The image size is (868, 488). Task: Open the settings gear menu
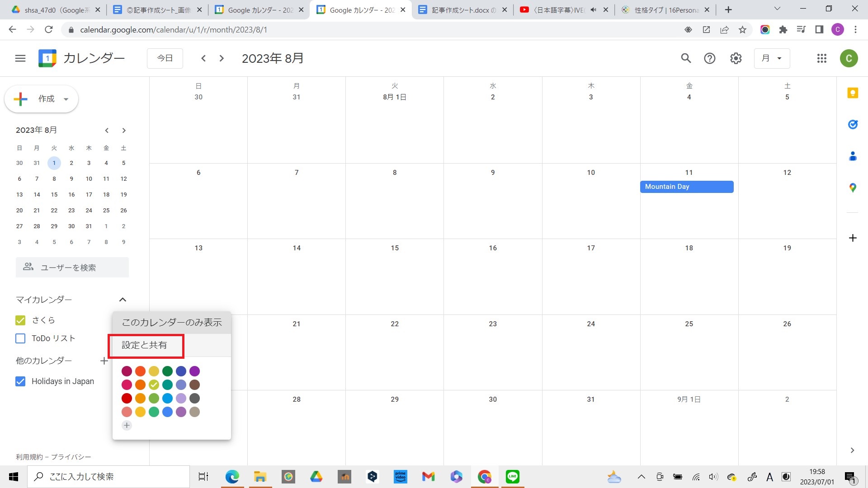click(x=736, y=58)
